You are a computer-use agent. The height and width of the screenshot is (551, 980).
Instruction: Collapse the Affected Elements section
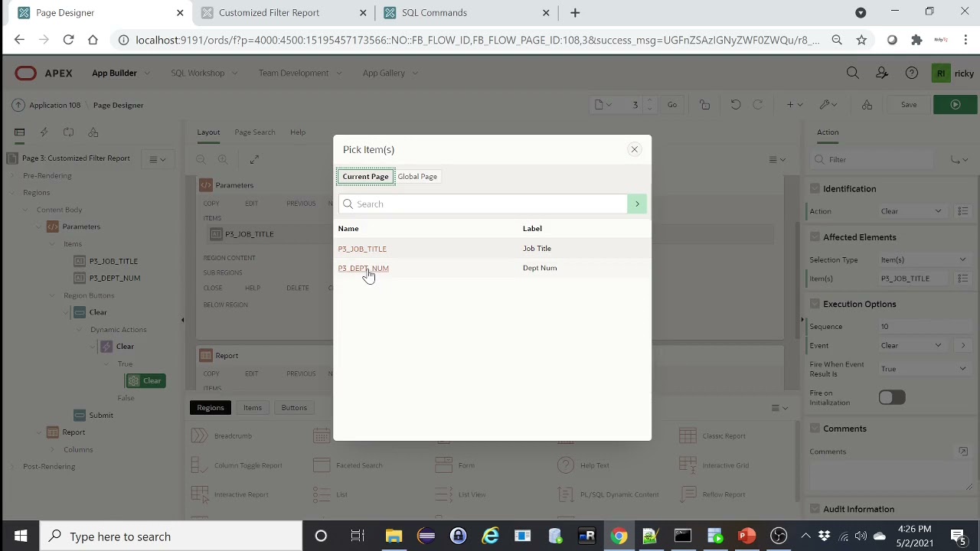(x=815, y=237)
